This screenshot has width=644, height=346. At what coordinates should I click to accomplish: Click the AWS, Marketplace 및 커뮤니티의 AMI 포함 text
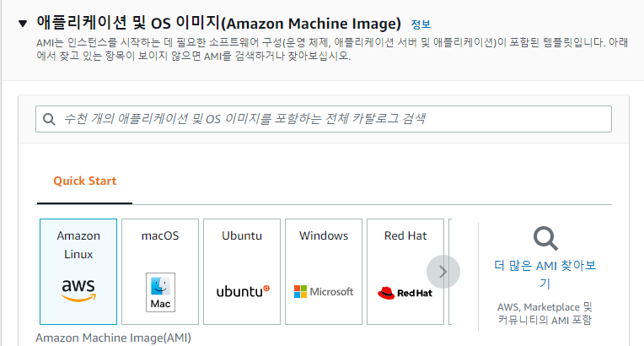point(545,313)
